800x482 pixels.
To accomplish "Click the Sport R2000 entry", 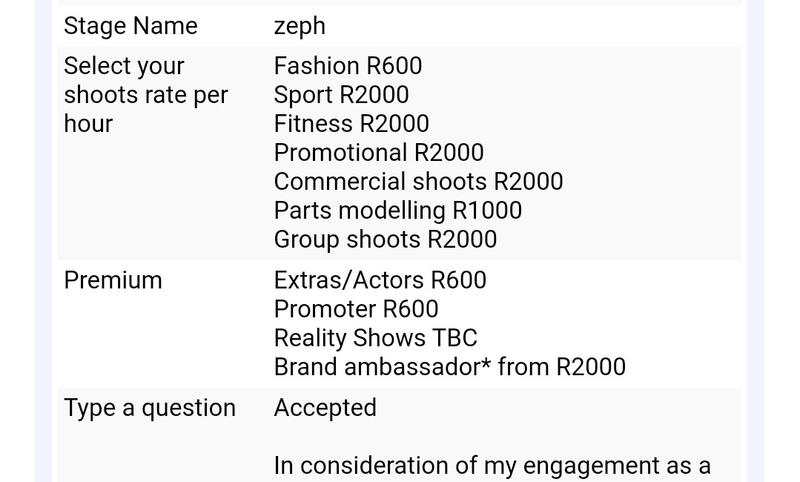I will pyautogui.click(x=341, y=95).
